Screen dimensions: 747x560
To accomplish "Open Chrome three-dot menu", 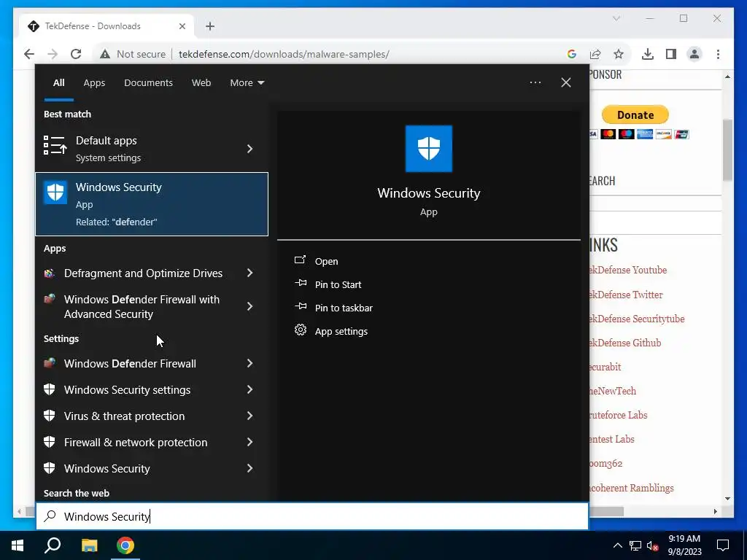I will (x=718, y=54).
